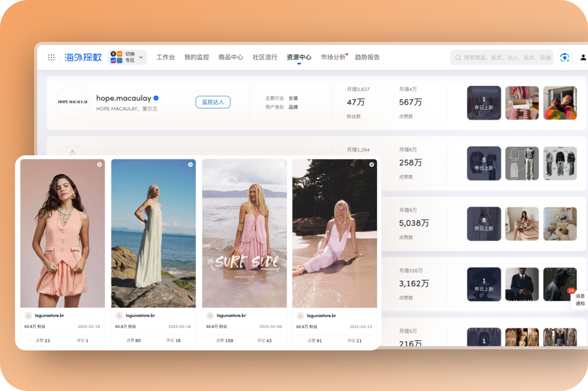Play the beach sitting pose video
The height and width of the screenshot is (391, 588).
point(371,165)
